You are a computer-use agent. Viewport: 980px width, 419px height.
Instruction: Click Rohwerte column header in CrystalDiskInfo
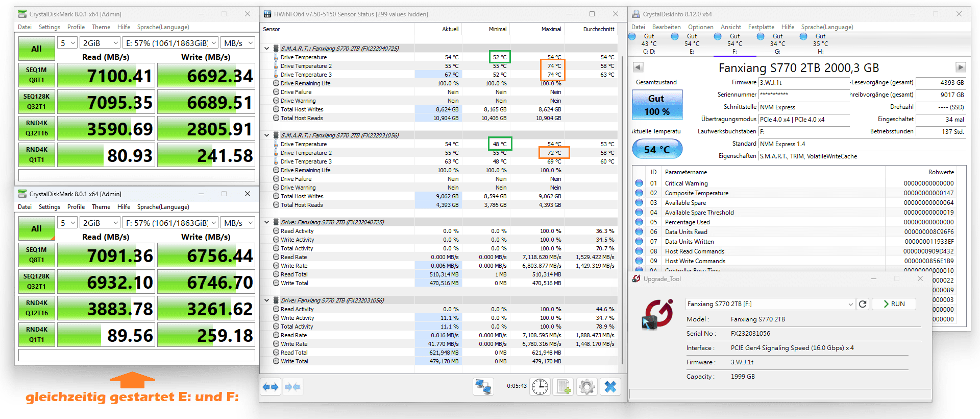941,172
